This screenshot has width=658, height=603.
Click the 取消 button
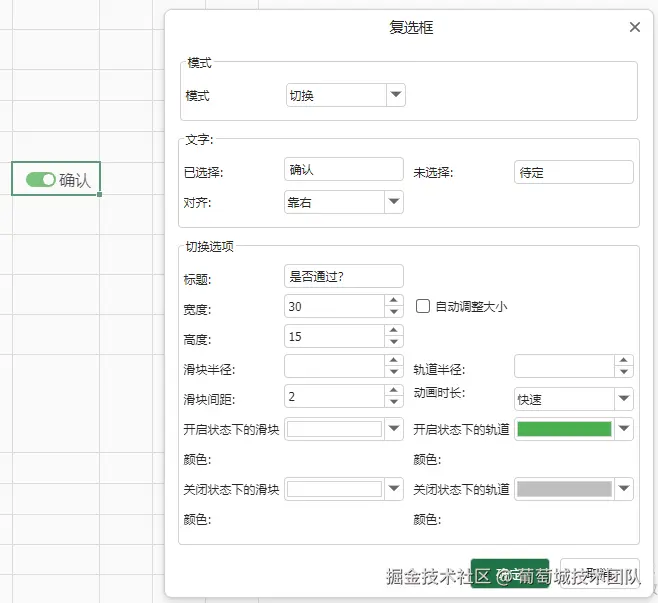[x=600, y=573]
